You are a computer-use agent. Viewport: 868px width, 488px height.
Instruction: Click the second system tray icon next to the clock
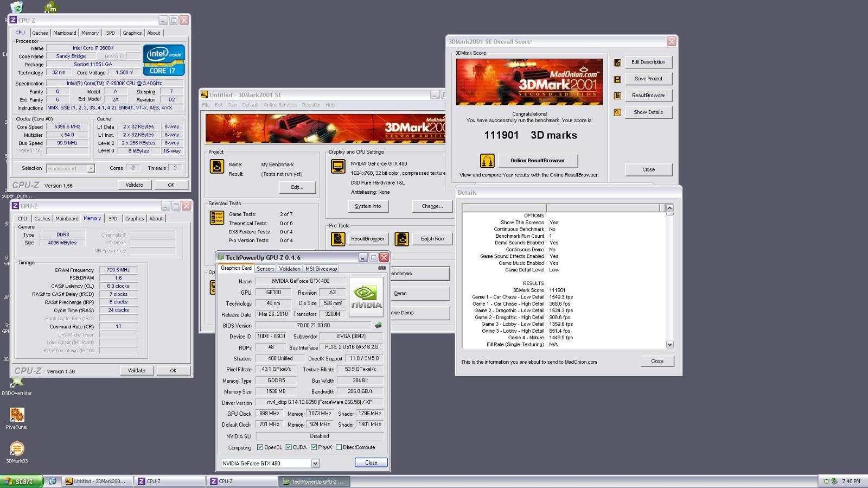pyautogui.click(x=834, y=481)
